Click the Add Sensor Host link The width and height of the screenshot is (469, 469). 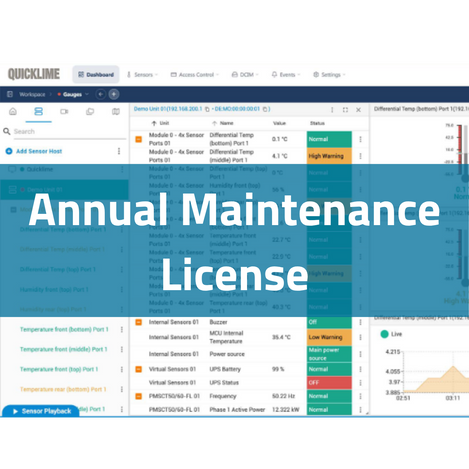[x=39, y=151]
